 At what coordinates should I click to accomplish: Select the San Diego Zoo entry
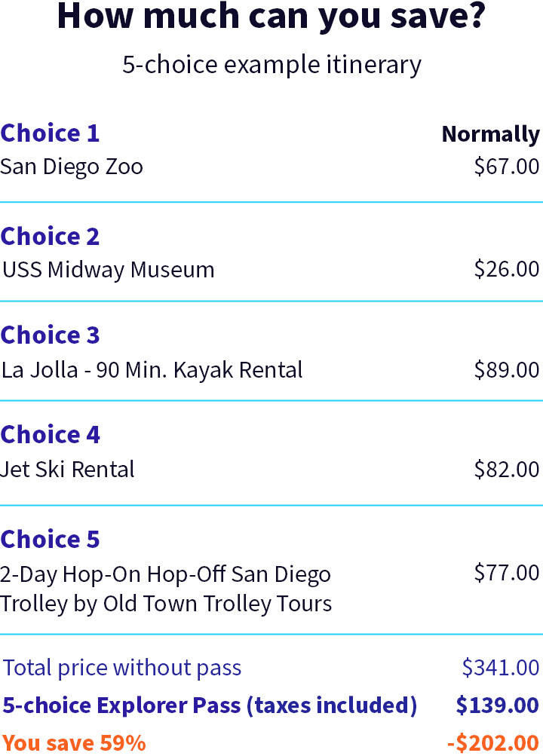click(x=72, y=167)
